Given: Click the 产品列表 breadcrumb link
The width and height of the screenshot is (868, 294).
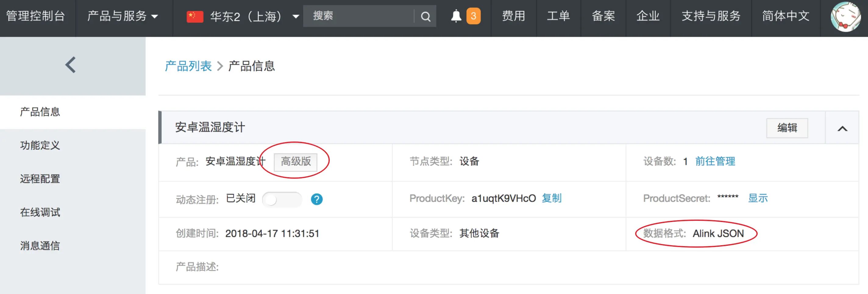Looking at the screenshot, I should [x=188, y=66].
